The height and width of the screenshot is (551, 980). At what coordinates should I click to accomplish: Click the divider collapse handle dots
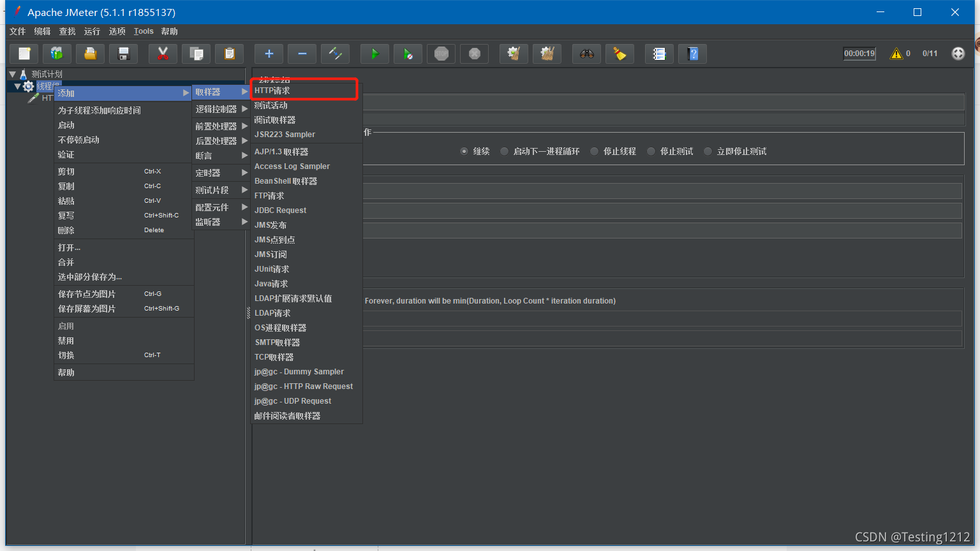pyautogui.click(x=248, y=312)
